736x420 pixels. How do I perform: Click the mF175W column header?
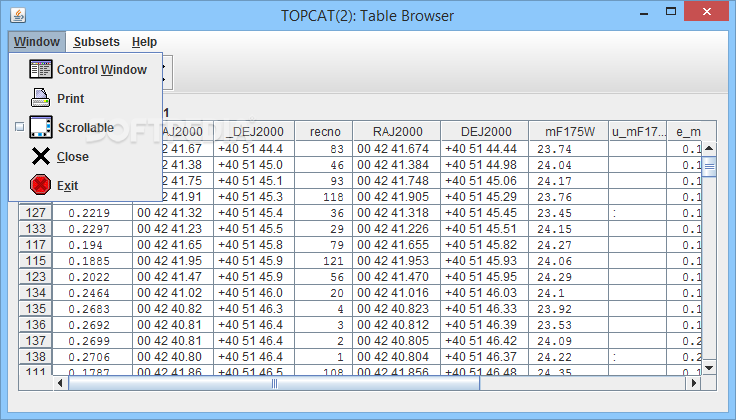(569, 132)
